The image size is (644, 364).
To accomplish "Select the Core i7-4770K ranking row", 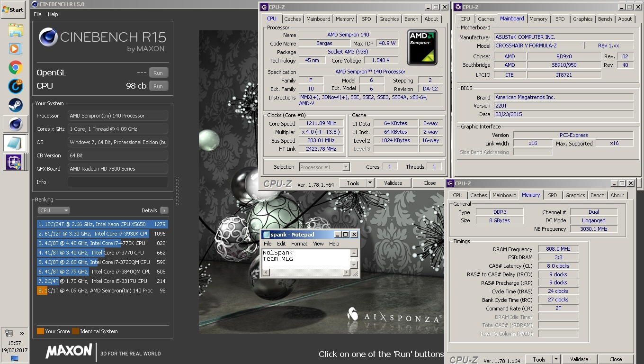I will tap(102, 243).
